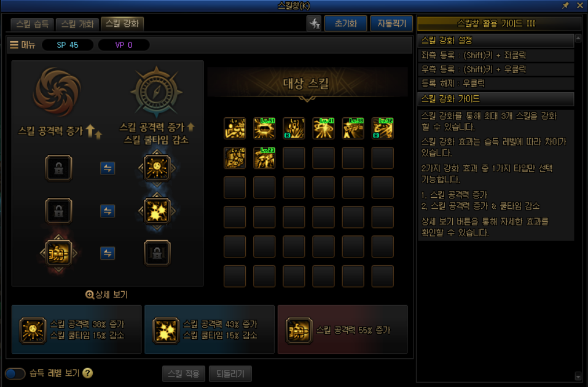Screen dimensions: 588x387
Task: Click the 초기화 reset button
Action: (x=346, y=23)
